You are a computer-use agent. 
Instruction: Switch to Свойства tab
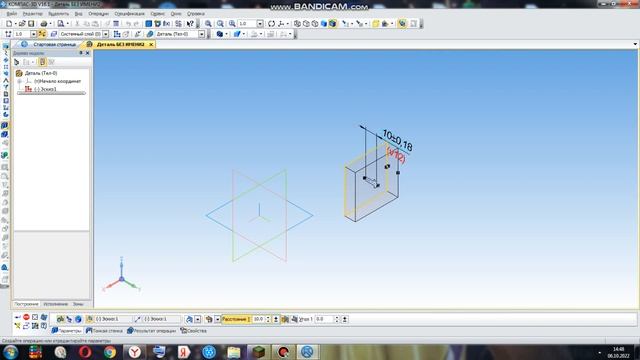pos(193,331)
